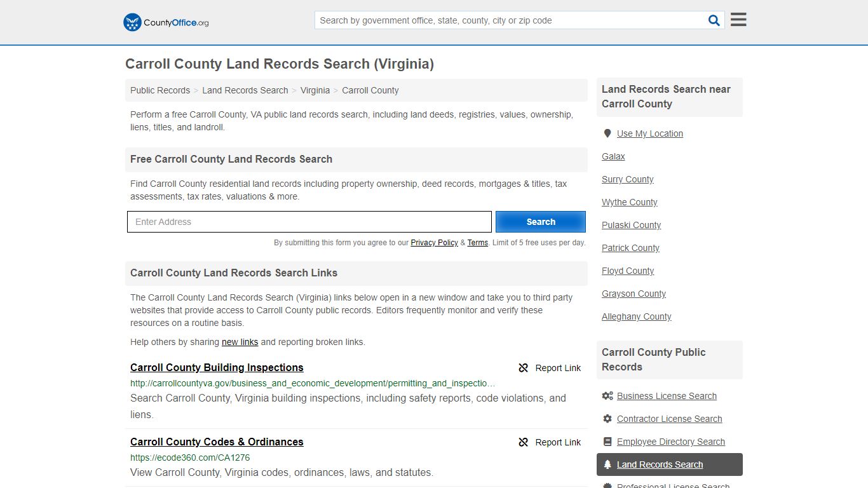
Task: Click the location pin icon
Action: coord(607,133)
